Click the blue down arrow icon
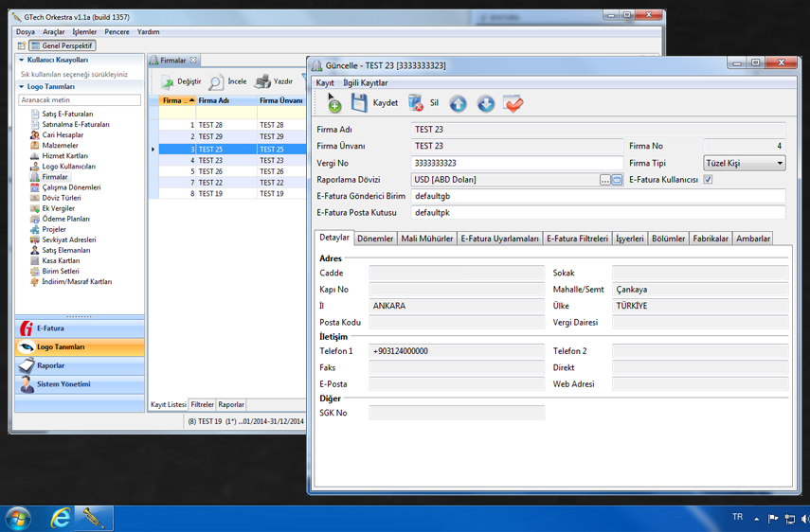Viewport: 810px width, 532px height. click(486, 104)
